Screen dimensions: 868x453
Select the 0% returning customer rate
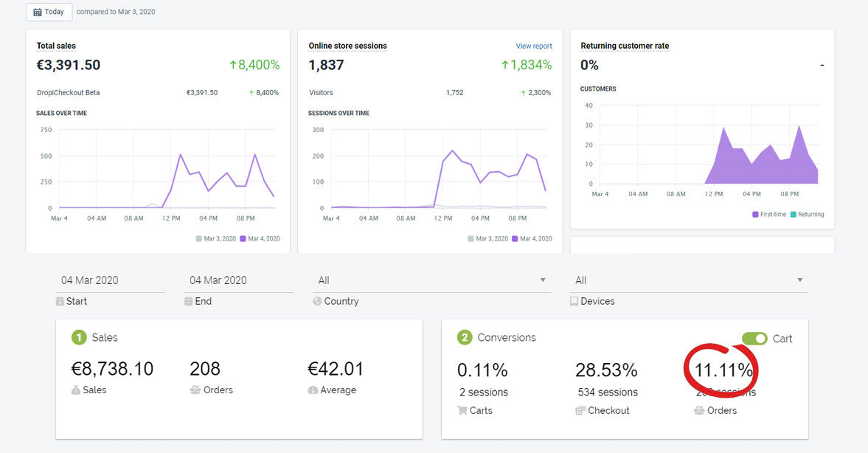click(589, 65)
